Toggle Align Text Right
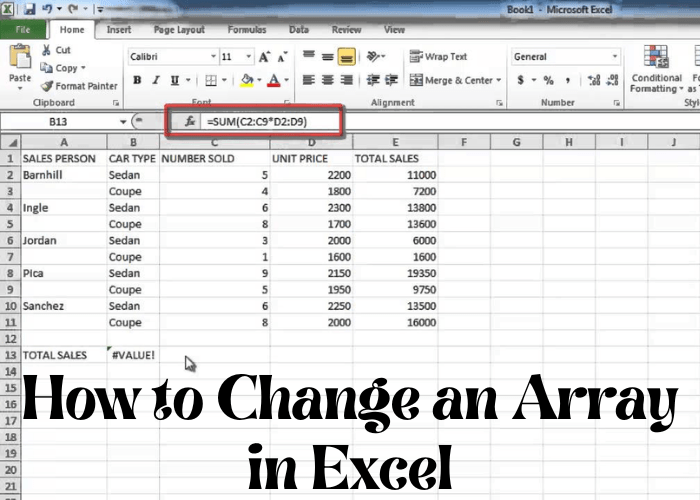This screenshot has width=700, height=500. (x=346, y=80)
